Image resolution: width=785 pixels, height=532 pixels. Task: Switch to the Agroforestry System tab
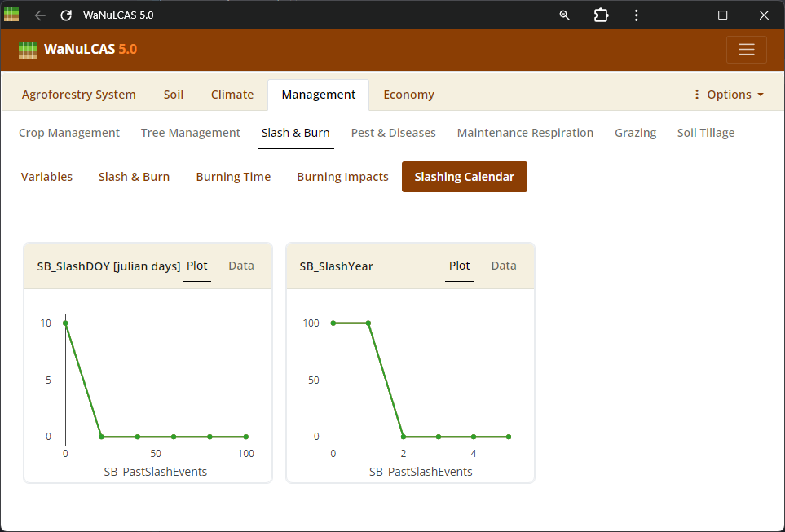79,95
